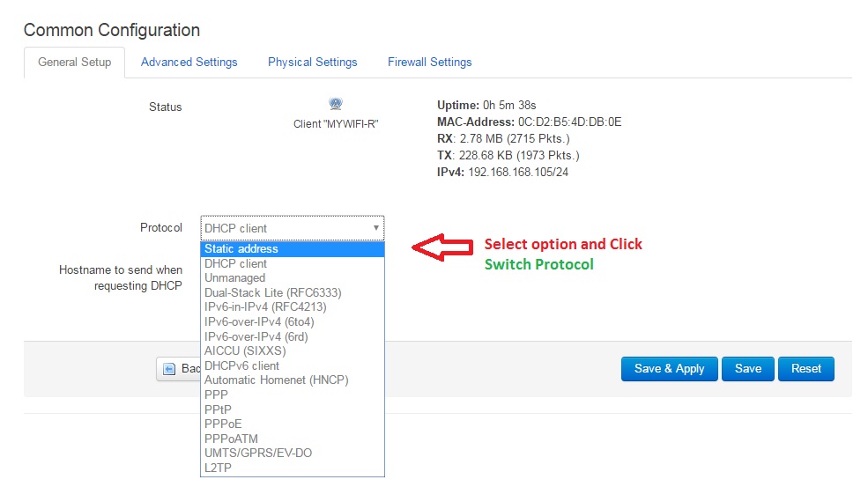Viewport: 868px width, 487px height.
Task: Select the General Setup tab
Action: 74,62
